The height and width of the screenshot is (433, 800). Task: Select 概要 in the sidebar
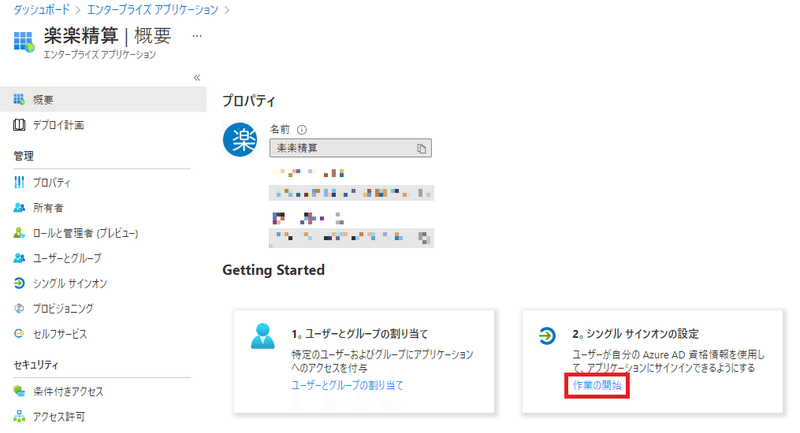(x=103, y=99)
